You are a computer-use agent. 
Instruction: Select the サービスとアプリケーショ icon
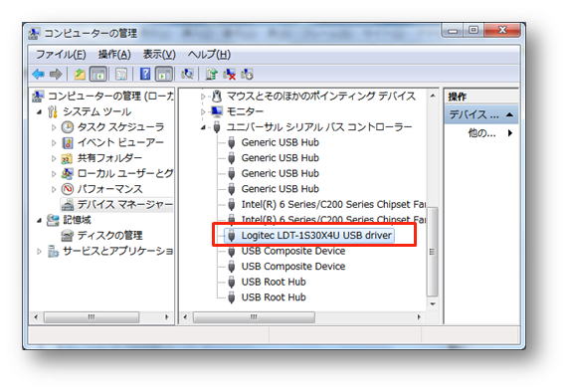point(53,251)
